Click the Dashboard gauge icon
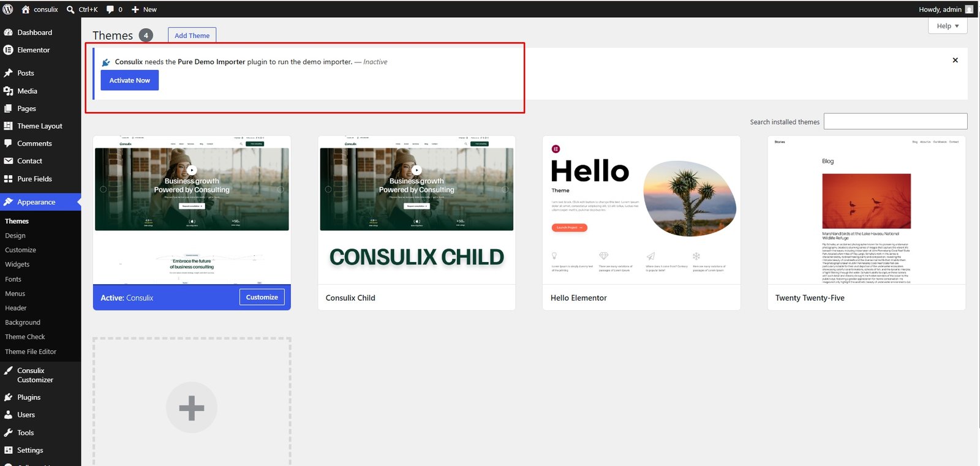 [9, 32]
